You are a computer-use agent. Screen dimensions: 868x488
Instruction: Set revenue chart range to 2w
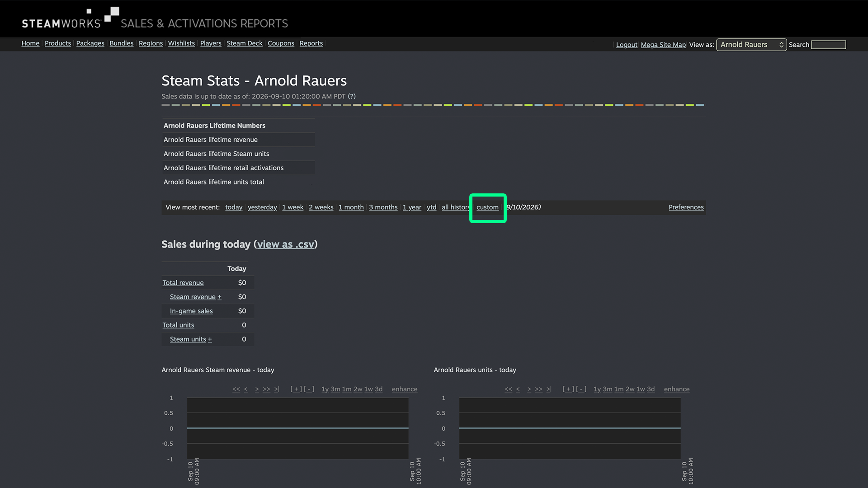[x=358, y=389]
